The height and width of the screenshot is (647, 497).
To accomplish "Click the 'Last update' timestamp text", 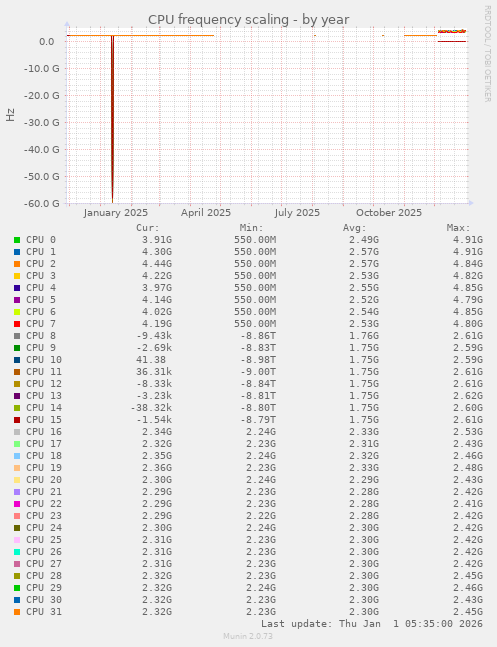I will click(372, 623).
